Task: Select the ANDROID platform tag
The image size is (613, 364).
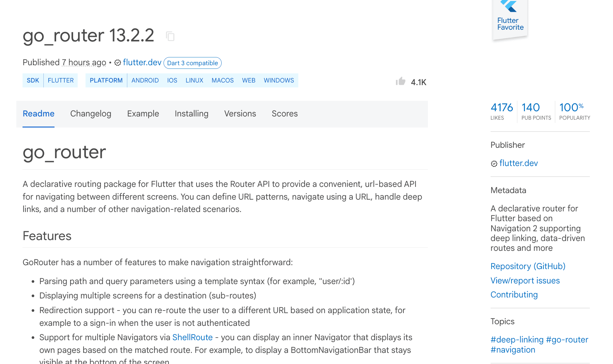Action: [145, 80]
